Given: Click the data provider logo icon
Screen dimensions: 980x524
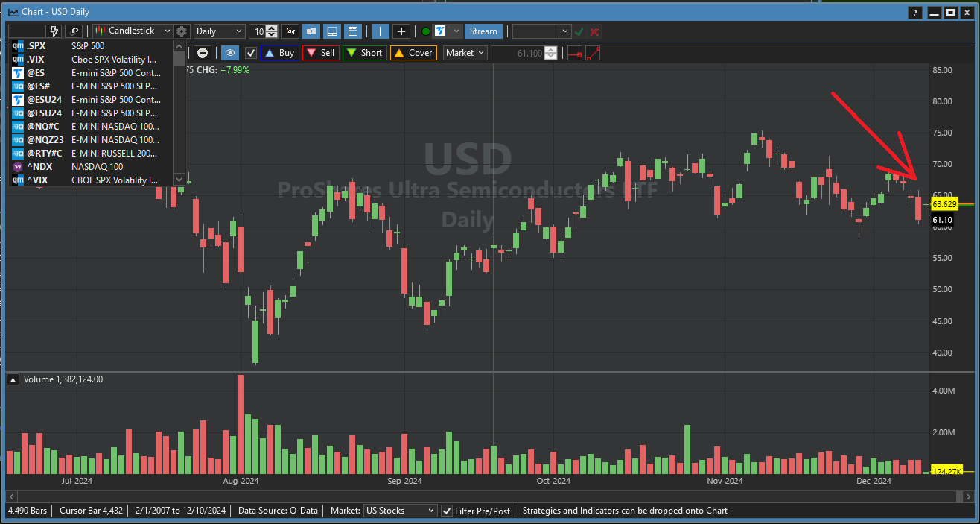Looking at the screenshot, I should click(x=440, y=31).
